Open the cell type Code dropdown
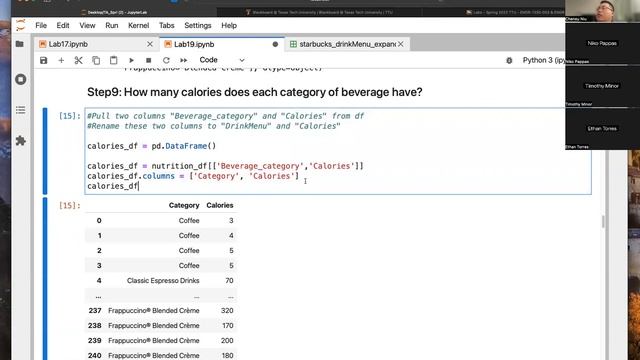The height and width of the screenshot is (360, 640). click(222, 60)
